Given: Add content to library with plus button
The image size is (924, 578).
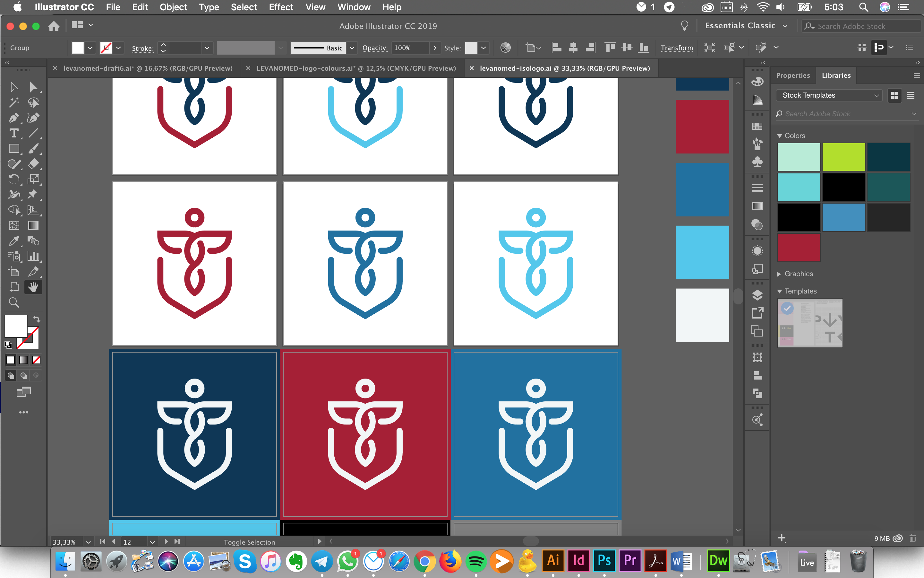Looking at the screenshot, I should pos(782,538).
